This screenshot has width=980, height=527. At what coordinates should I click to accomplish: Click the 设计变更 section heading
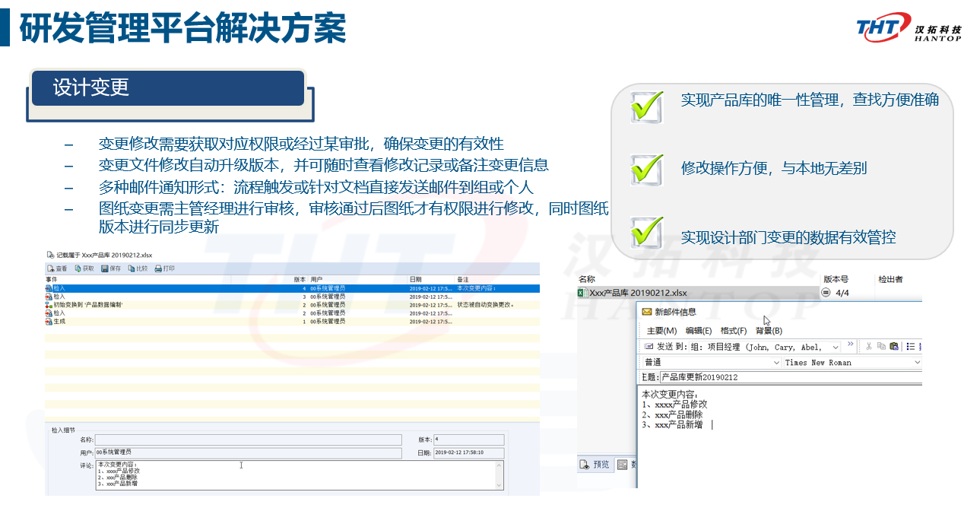point(91,87)
